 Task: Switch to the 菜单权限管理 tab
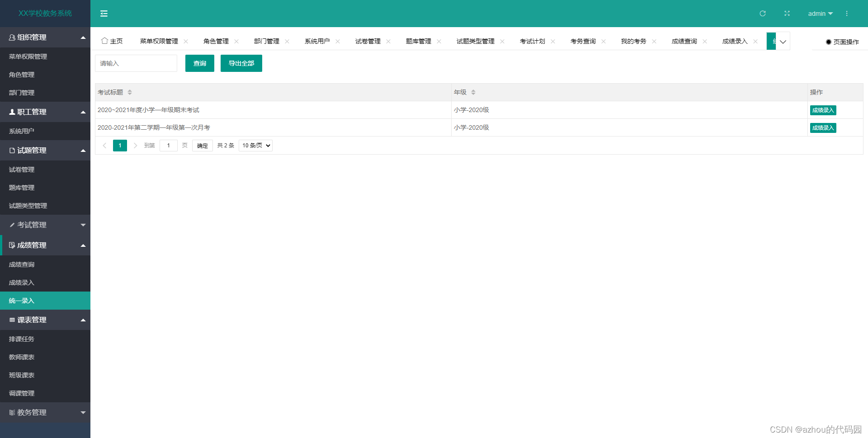click(159, 41)
